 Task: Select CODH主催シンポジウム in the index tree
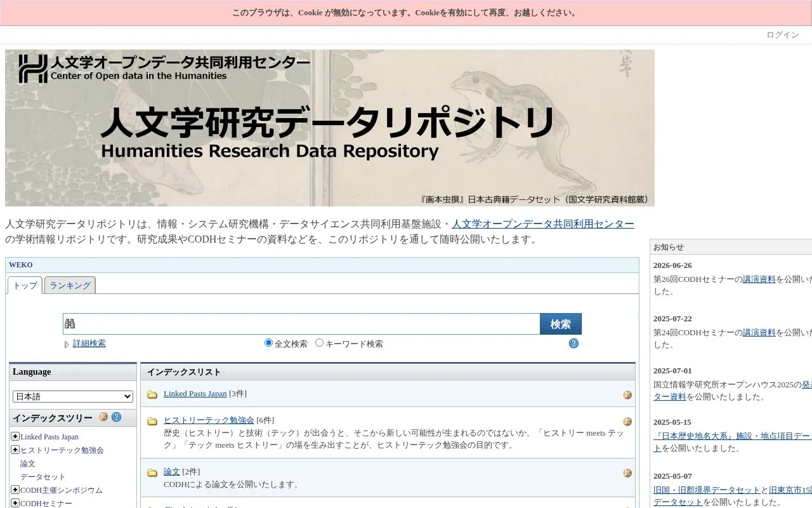coord(61,490)
